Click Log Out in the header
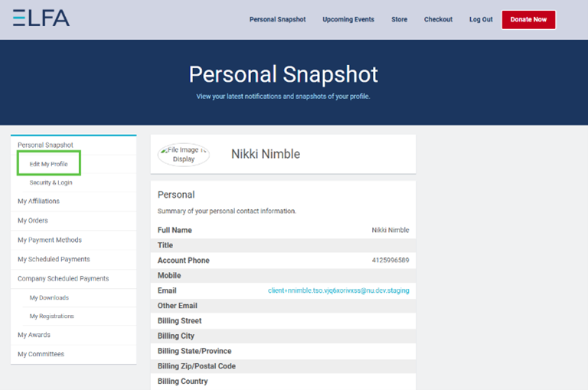588x390 pixels. click(x=481, y=19)
